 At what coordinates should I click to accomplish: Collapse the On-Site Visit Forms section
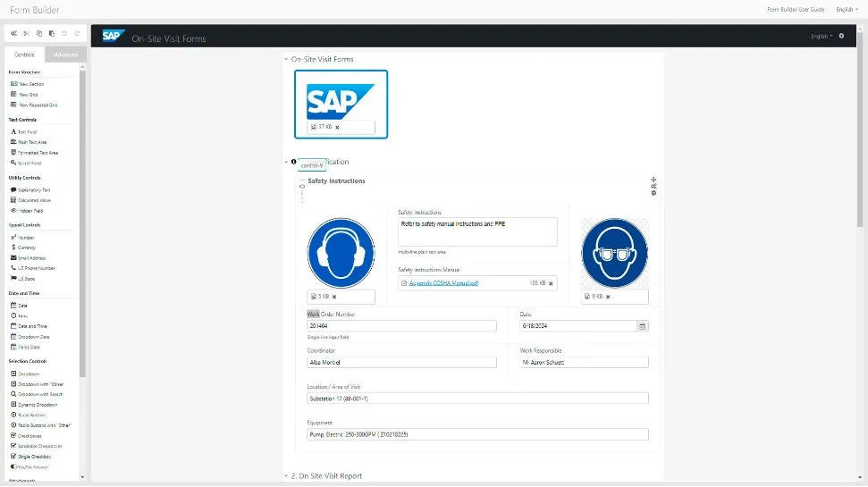point(287,60)
